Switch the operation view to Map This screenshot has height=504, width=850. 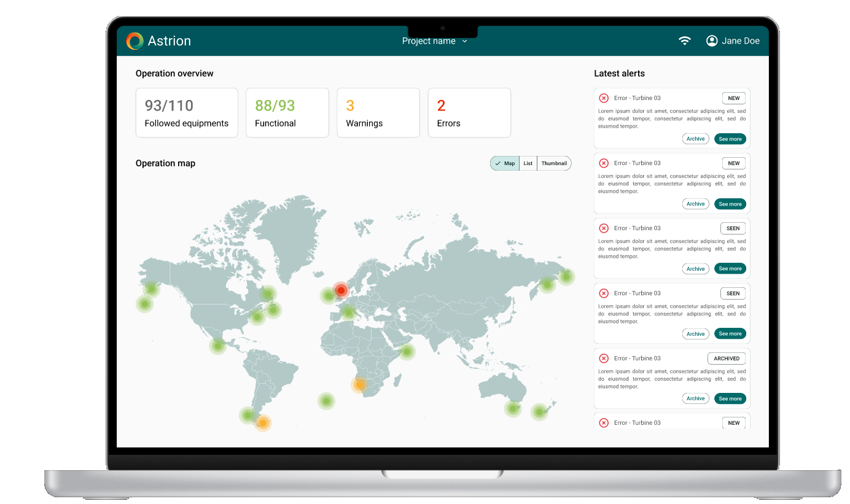coord(505,163)
